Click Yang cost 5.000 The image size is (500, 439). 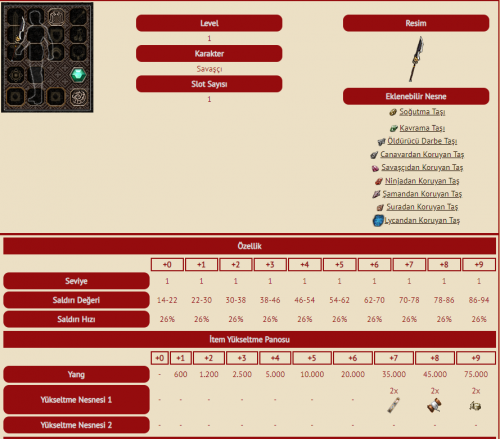(x=275, y=374)
